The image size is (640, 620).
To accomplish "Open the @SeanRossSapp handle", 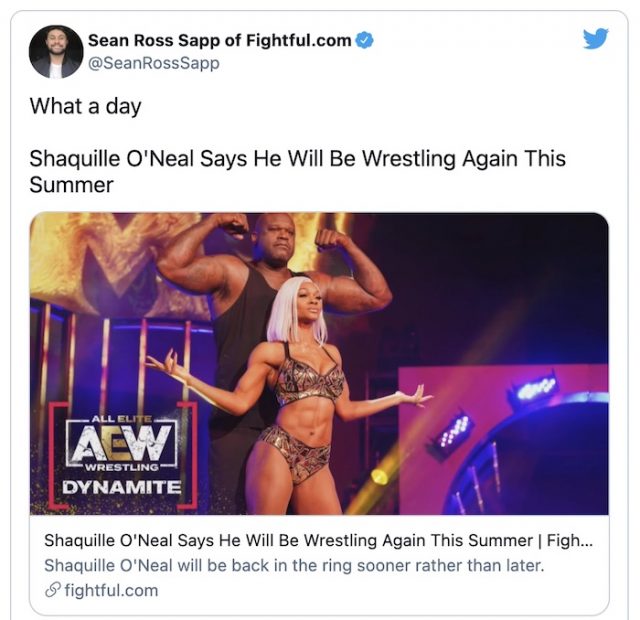I will click(153, 63).
